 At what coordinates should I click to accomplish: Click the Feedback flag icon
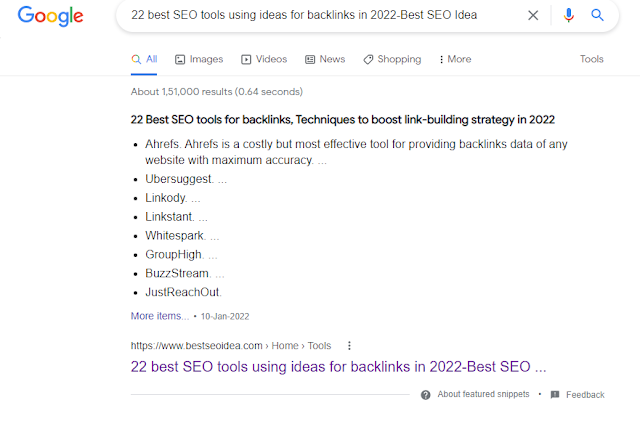coord(555,394)
